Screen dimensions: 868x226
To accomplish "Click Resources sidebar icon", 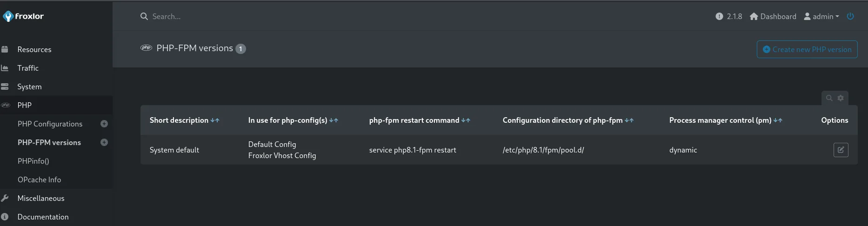I will 5,49.
